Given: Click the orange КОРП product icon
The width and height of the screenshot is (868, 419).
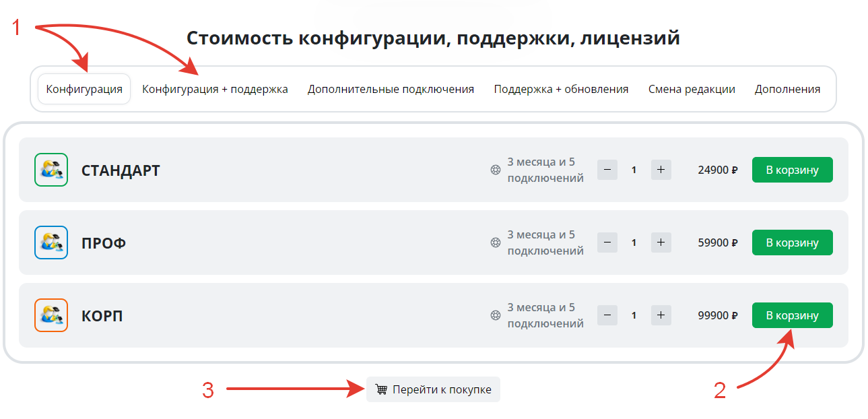Looking at the screenshot, I should tap(51, 315).
